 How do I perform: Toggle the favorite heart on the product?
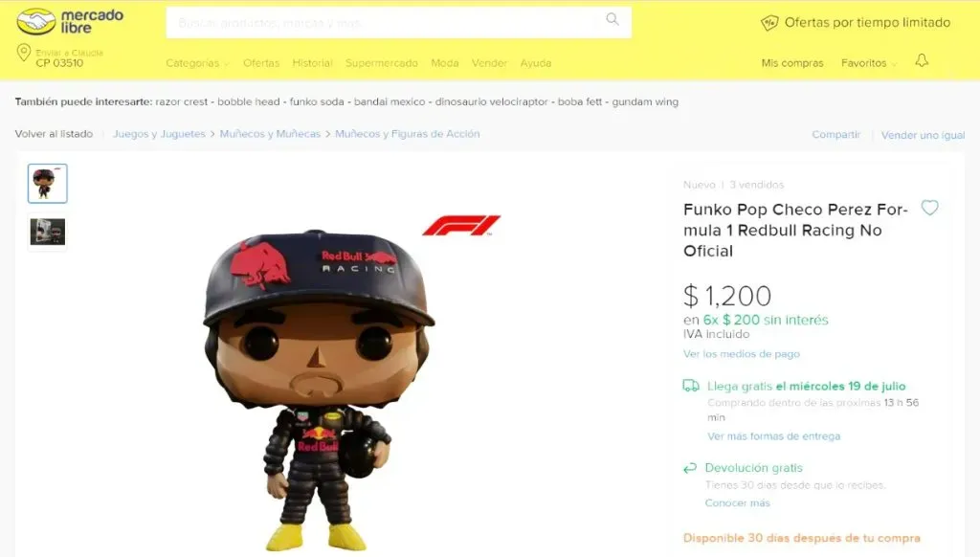[929, 208]
